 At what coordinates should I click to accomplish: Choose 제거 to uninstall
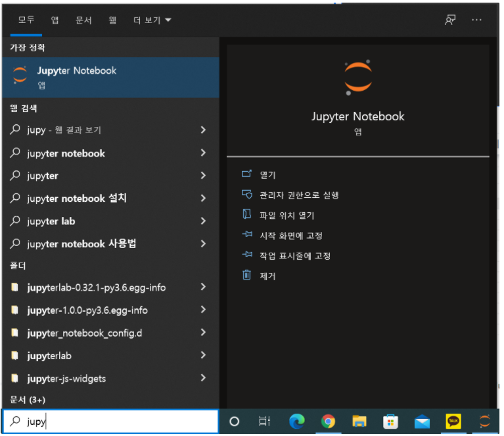[x=267, y=276]
